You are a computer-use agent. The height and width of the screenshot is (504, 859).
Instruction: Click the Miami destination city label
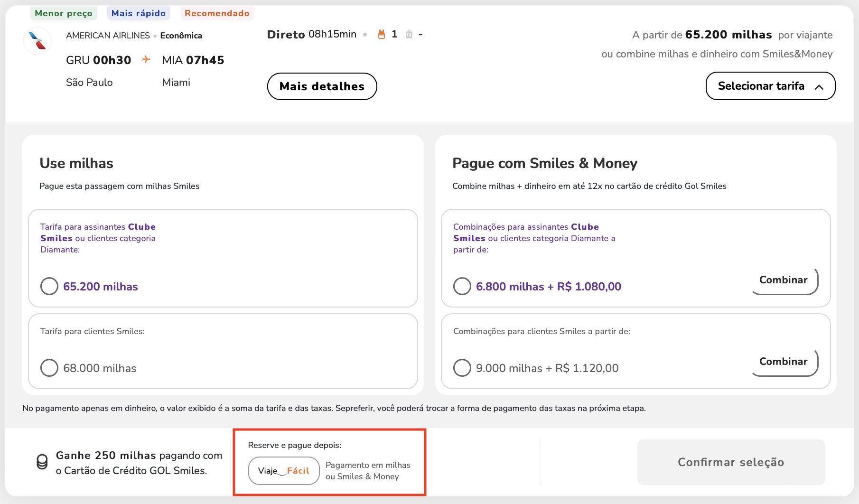(176, 83)
